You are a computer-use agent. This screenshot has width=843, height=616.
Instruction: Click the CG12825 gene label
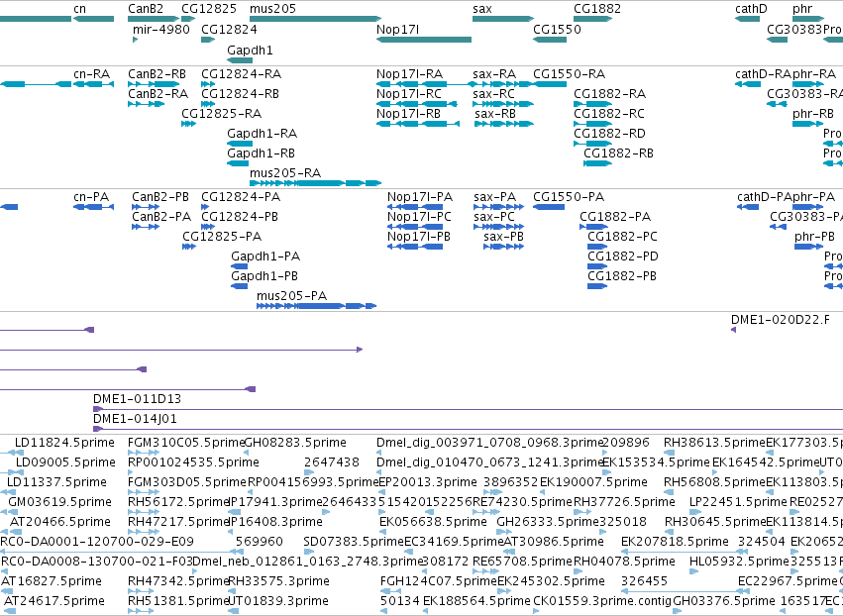[209, 9]
